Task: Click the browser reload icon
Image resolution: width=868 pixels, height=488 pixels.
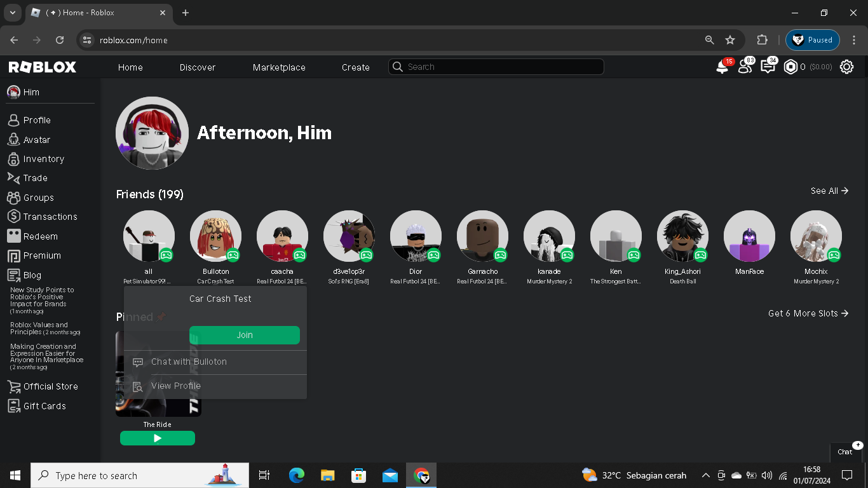Action: tap(60, 40)
